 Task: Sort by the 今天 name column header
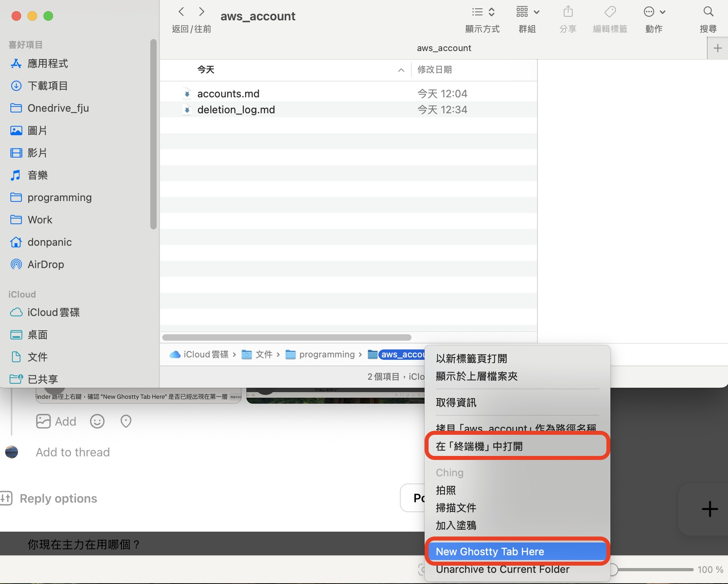pos(206,70)
